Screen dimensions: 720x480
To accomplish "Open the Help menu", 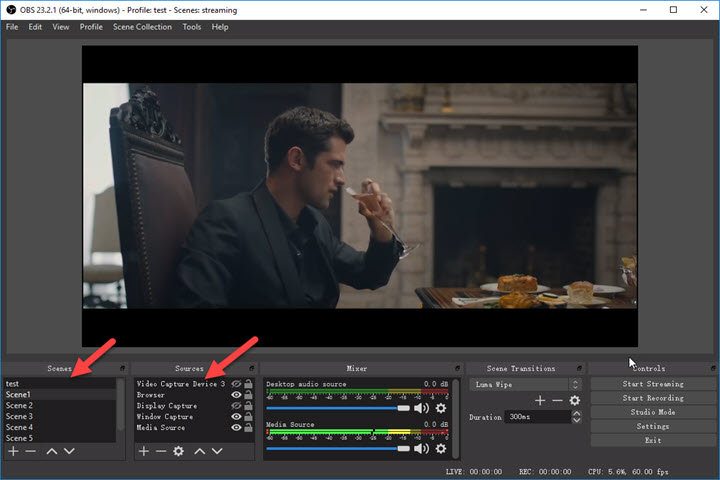I will (220, 27).
